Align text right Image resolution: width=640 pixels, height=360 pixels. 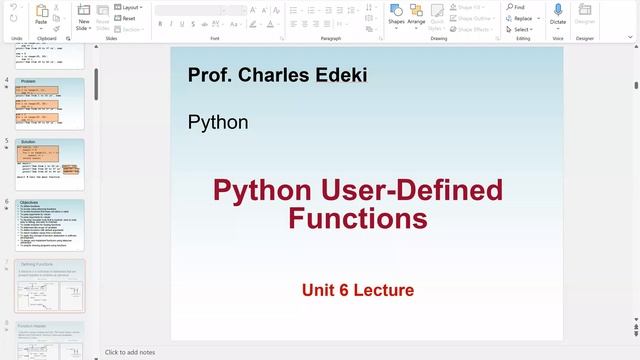[316, 24]
